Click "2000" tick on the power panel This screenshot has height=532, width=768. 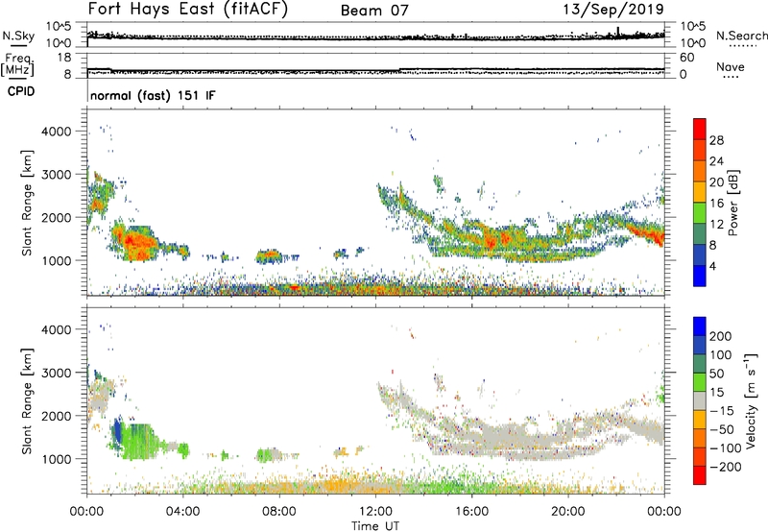pos(57,217)
